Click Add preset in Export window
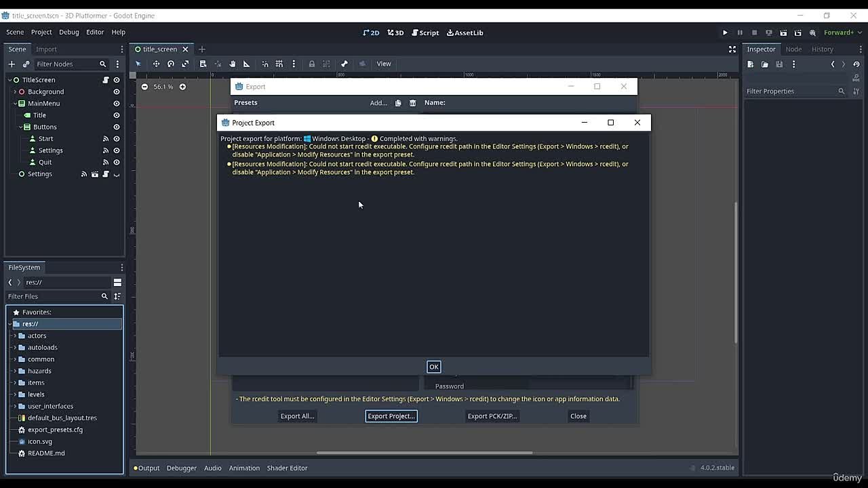Screen dimensions: 868x488 378,103
